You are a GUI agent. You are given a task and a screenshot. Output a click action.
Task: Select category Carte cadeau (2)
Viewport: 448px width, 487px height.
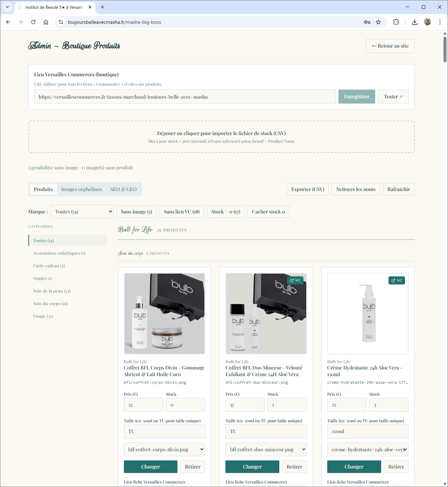(68, 266)
